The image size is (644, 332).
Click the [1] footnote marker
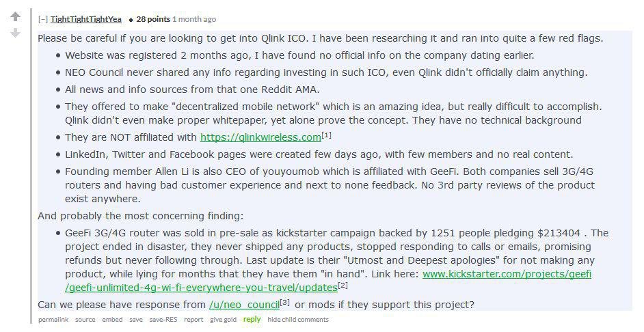326,135
